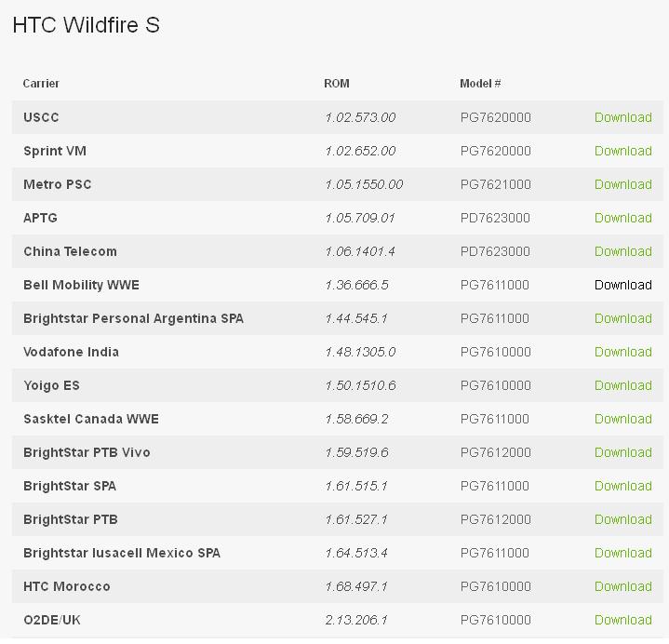Click the Model # column header
The image size is (669, 644).
[480, 84]
